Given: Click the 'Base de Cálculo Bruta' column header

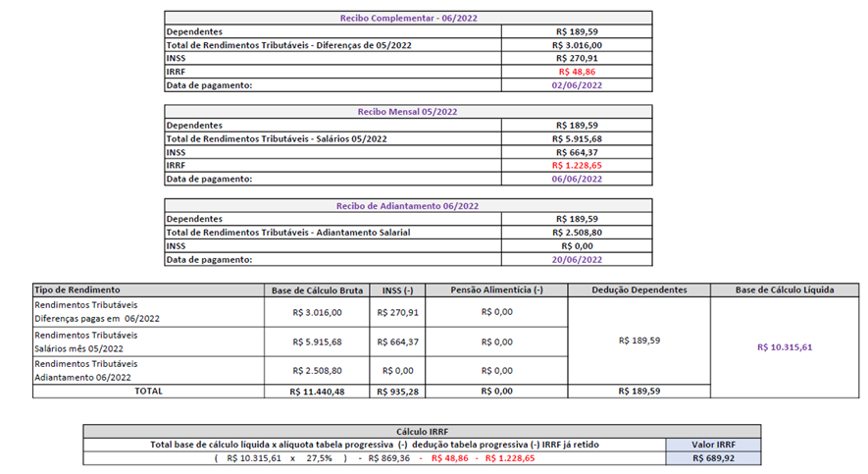Looking at the screenshot, I should (x=317, y=290).
